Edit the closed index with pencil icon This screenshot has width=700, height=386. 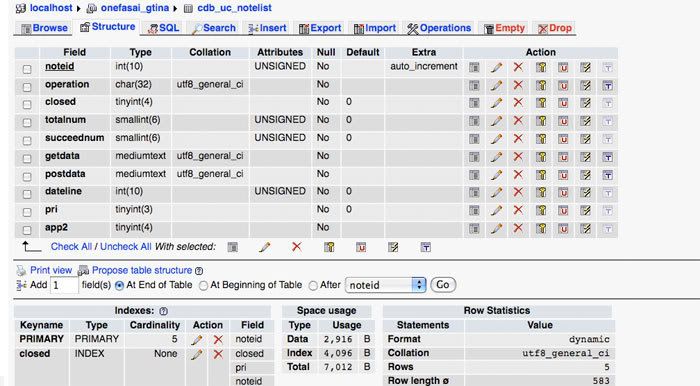[196, 355]
